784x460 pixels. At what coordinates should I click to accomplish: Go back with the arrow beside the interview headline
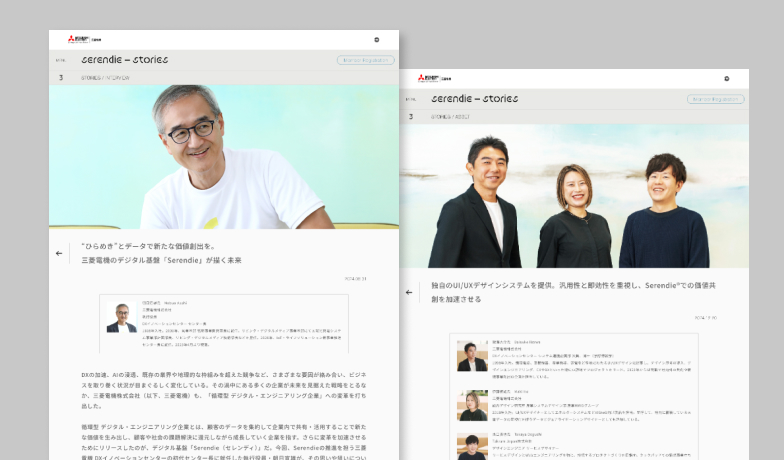coord(59,254)
